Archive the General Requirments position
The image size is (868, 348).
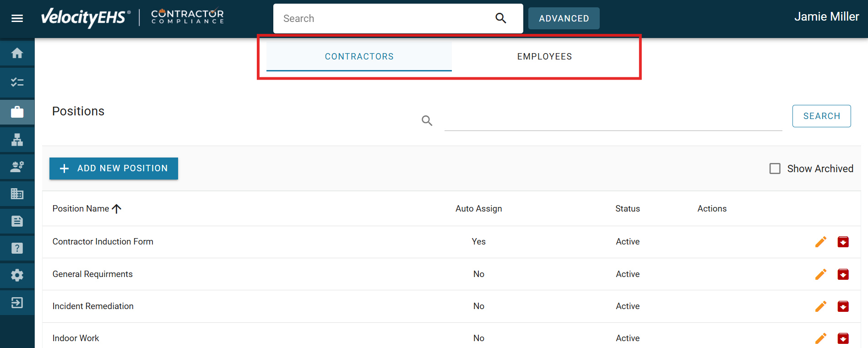[843, 274]
